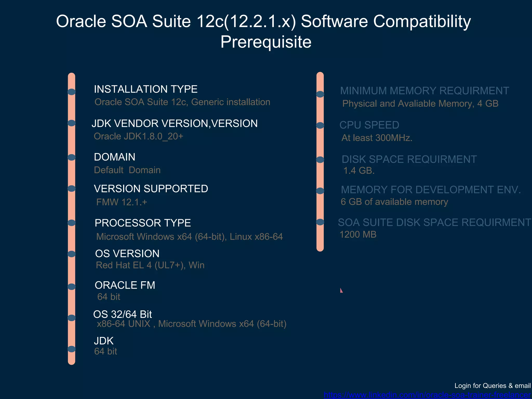The width and height of the screenshot is (532, 399).
Task: Select the 'PROCESSOR TYPE' heading
Action: click(143, 223)
